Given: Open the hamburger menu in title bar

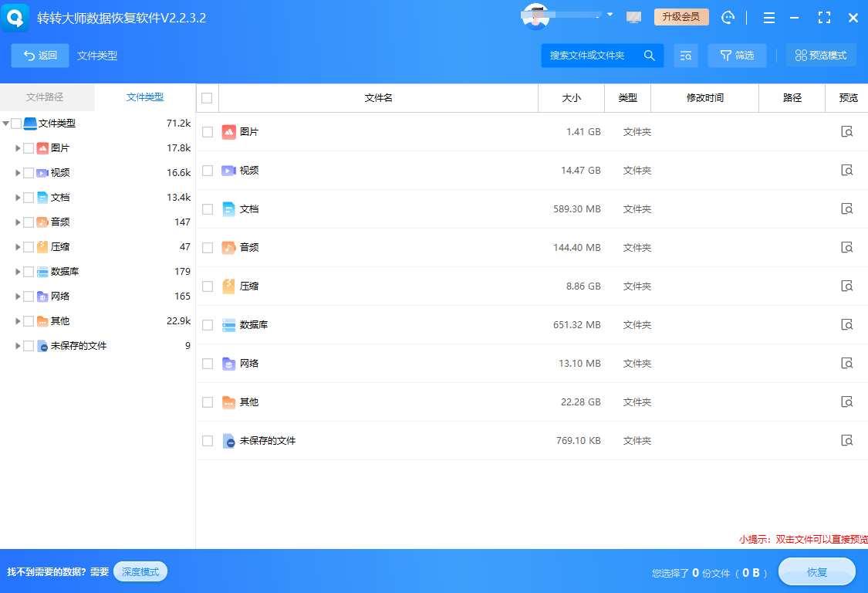Looking at the screenshot, I should pyautogui.click(x=769, y=17).
